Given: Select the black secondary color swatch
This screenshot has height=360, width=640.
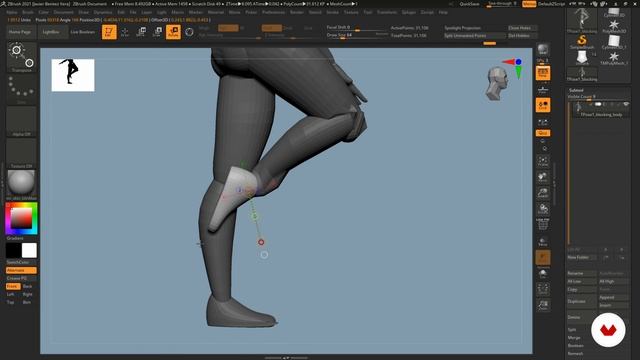Looking at the screenshot, I should click(13, 251).
